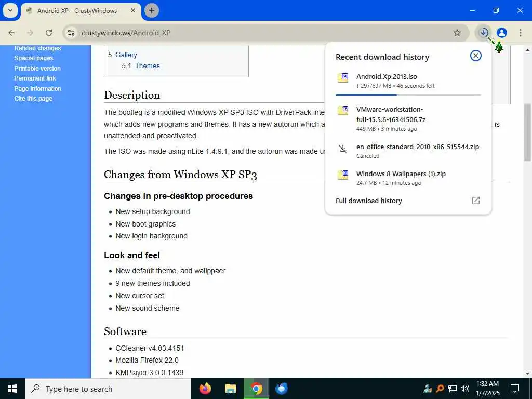
Task: Open File Explorer from the taskbar
Action: (x=230, y=389)
